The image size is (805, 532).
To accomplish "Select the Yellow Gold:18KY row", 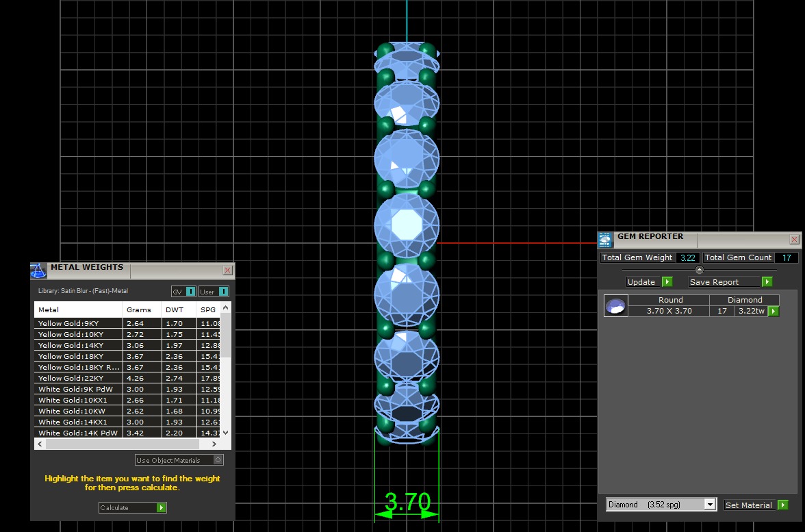I will [x=127, y=356].
